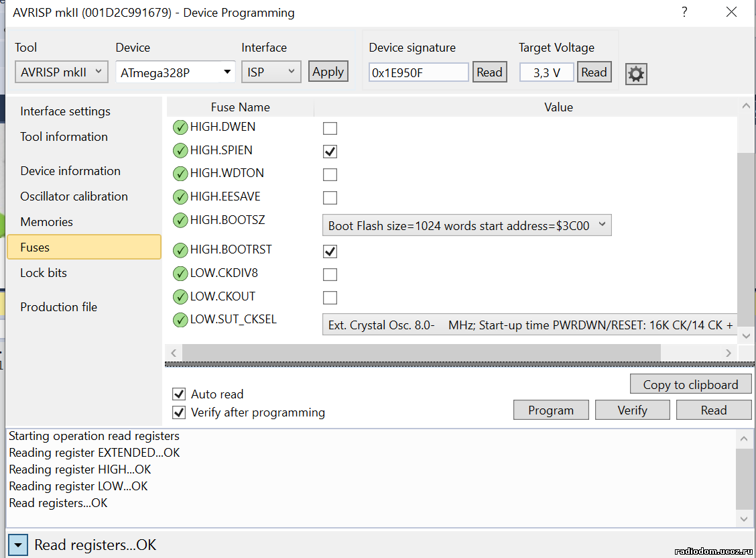
Task: Click the fuse list horizontal scrollbar thumb
Action: [x=421, y=353]
